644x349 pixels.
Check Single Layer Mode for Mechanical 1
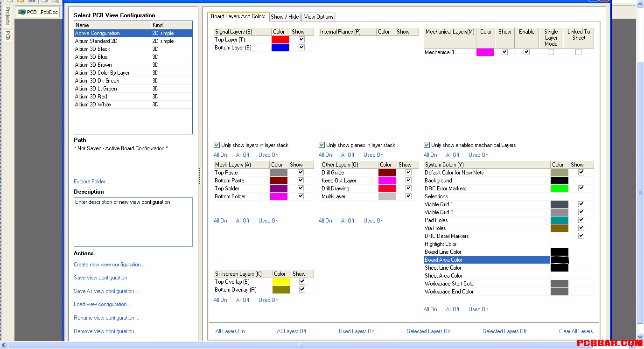click(551, 52)
